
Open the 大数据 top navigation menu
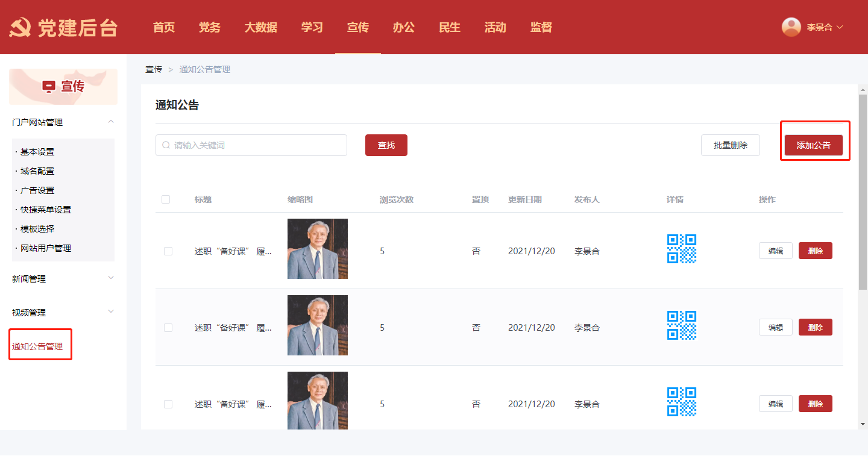tap(260, 27)
